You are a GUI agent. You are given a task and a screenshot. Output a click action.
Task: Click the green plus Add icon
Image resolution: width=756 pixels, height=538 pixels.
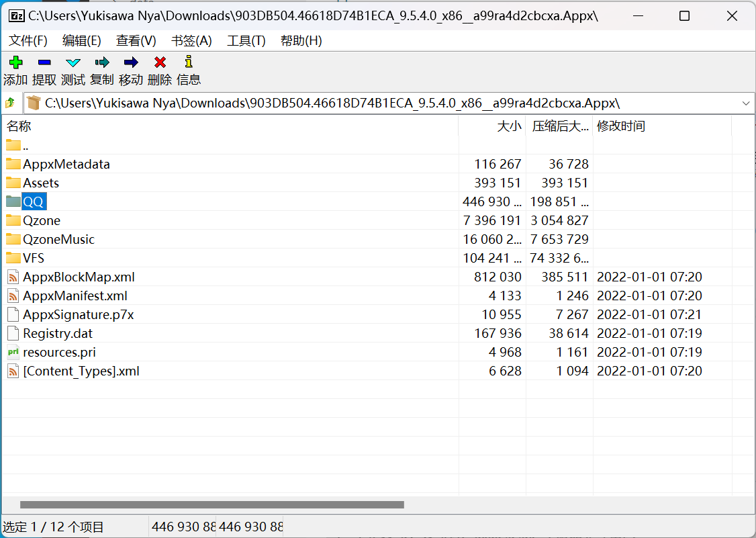(x=15, y=62)
